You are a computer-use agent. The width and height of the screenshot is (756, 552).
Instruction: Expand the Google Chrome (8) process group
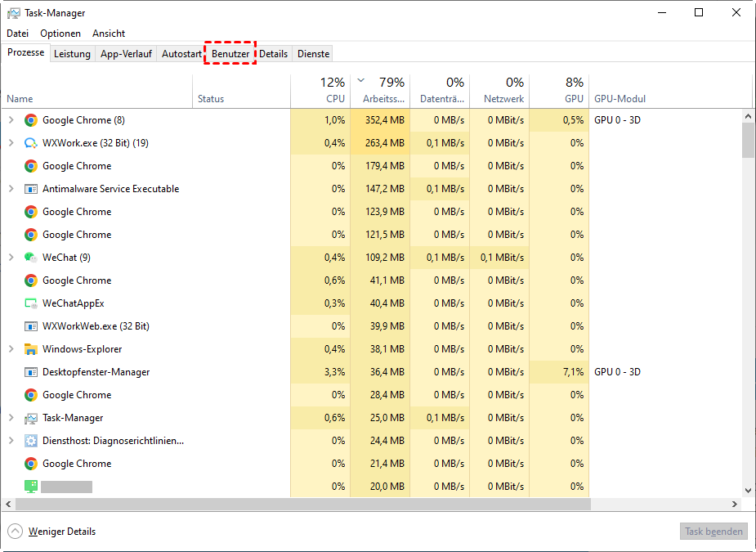pos(11,120)
